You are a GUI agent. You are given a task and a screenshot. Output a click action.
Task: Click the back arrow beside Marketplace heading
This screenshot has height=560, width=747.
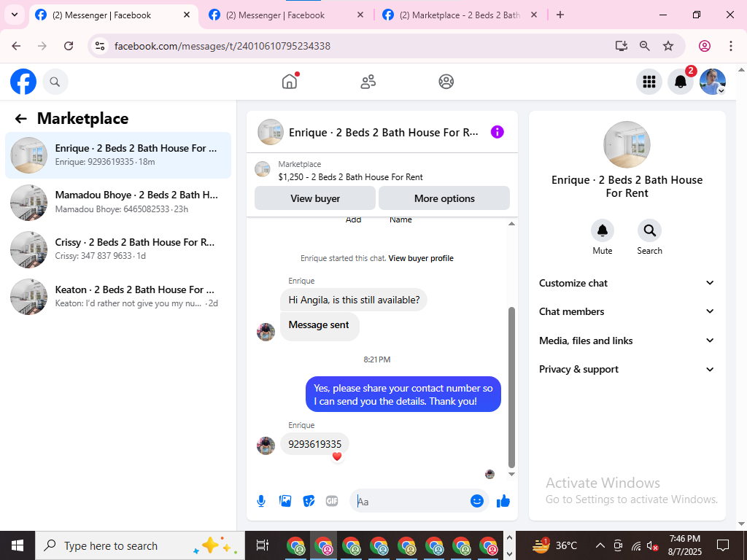(x=20, y=119)
